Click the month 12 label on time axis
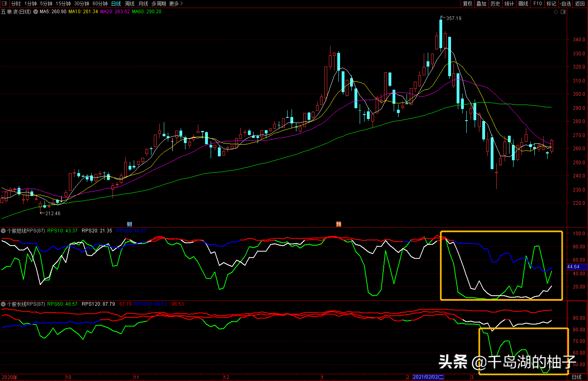 click(226, 377)
